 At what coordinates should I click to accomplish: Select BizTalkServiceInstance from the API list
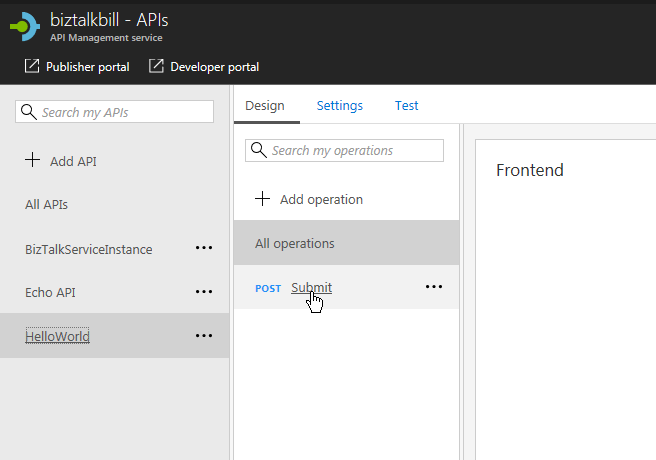(x=89, y=249)
